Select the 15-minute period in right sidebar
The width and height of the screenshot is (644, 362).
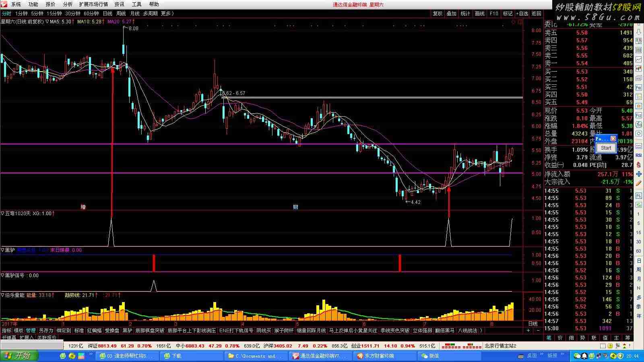(639, 232)
